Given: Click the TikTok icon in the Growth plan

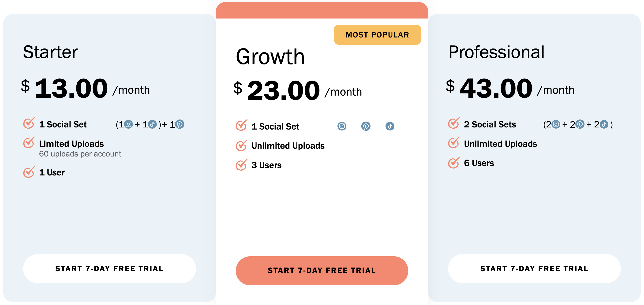Looking at the screenshot, I should (390, 126).
